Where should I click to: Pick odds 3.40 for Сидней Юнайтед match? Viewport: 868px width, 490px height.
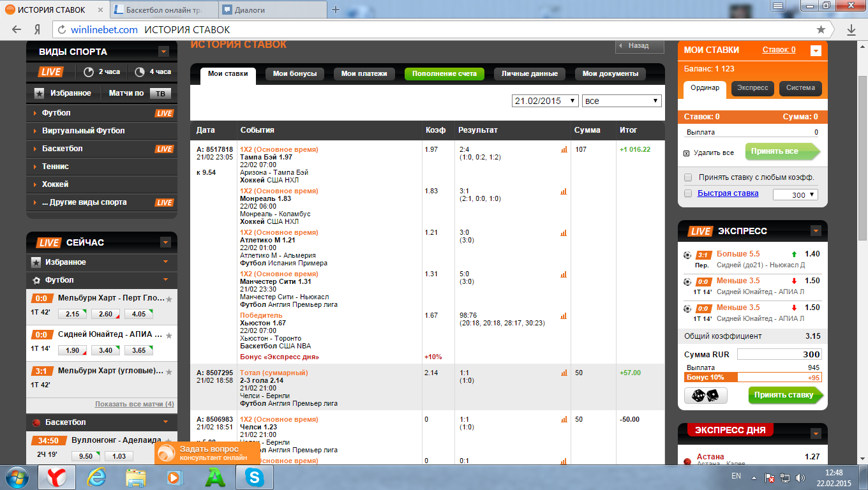click(105, 350)
